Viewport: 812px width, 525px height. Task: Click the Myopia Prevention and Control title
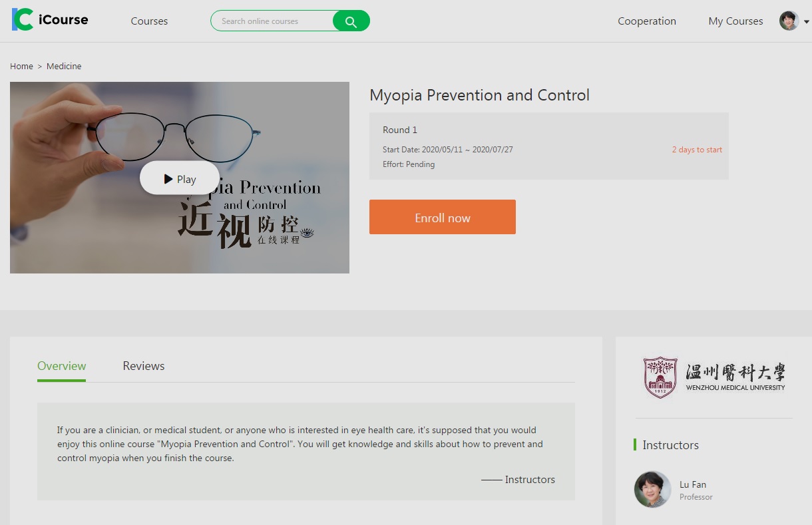click(479, 95)
